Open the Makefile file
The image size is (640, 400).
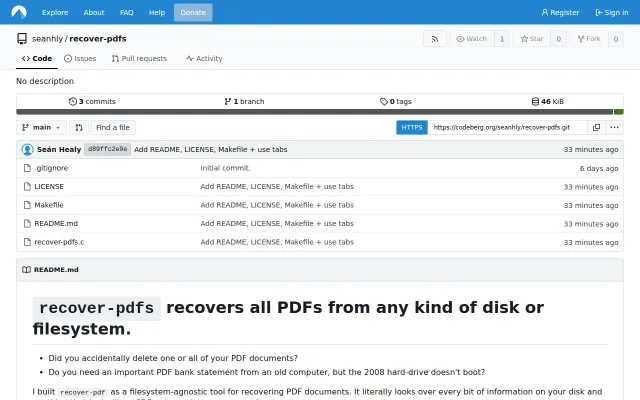pyautogui.click(x=49, y=205)
